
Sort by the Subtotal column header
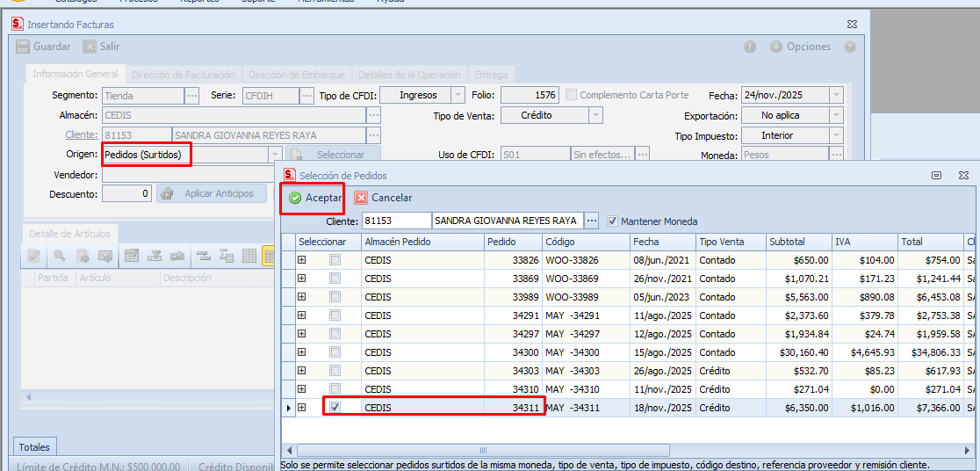(797, 242)
